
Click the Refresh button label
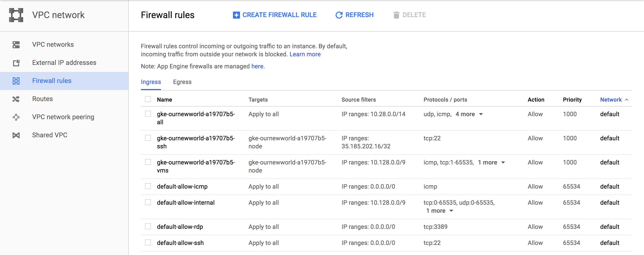click(359, 15)
